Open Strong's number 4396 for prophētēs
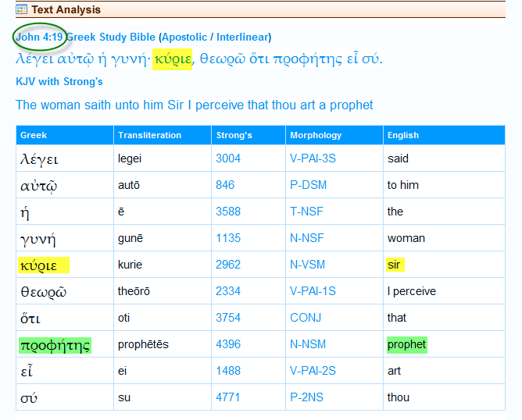The height and width of the screenshot is (420, 522). point(228,344)
